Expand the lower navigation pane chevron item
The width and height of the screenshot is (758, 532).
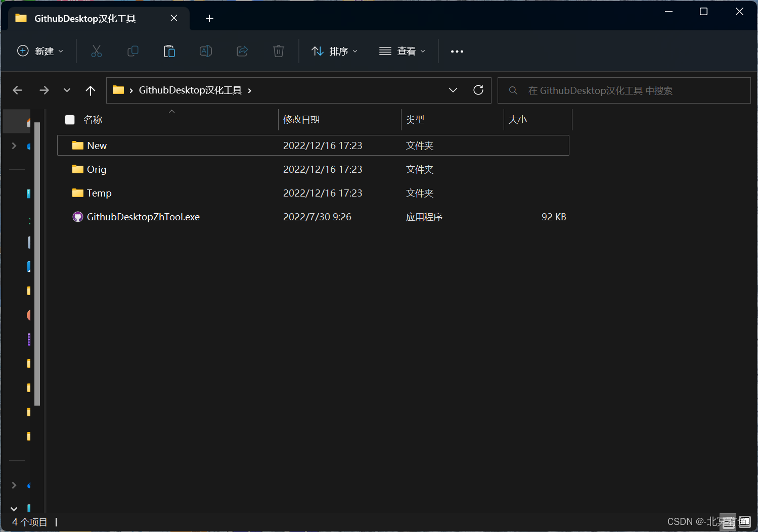click(x=14, y=485)
